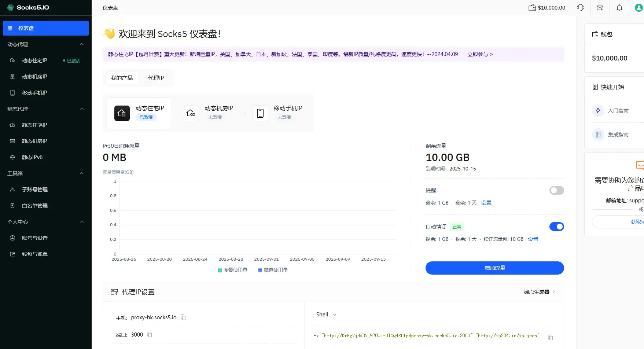Click the 钱包 wallet panel icon

tap(595, 34)
